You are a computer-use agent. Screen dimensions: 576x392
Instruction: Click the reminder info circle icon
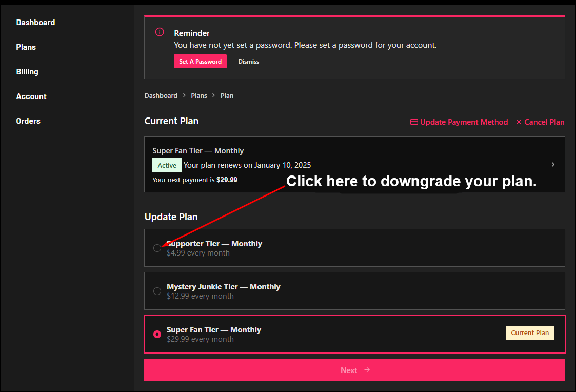pyautogui.click(x=160, y=32)
